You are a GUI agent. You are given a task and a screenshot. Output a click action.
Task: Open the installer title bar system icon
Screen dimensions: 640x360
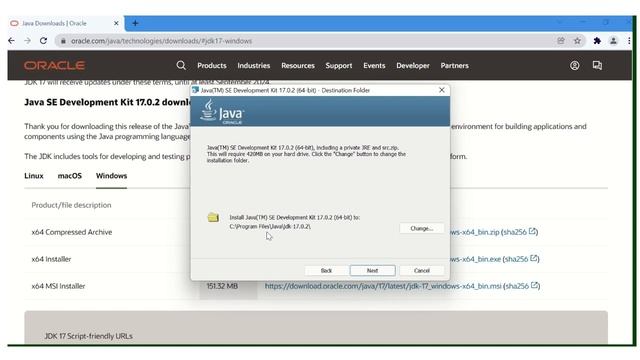(195, 90)
